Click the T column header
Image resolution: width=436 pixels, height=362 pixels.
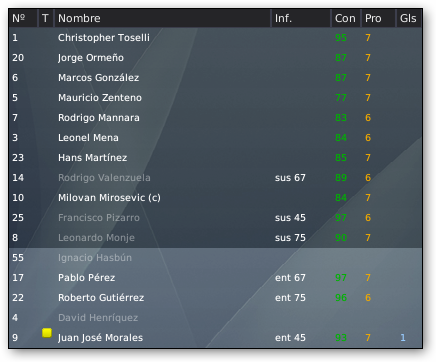tap(46, 18)
